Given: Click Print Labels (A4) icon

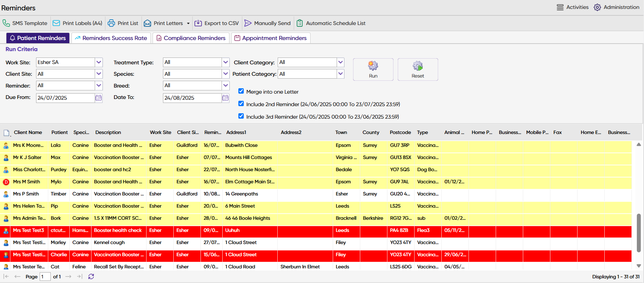Looking at the screenshot, I should click(56, 23).
